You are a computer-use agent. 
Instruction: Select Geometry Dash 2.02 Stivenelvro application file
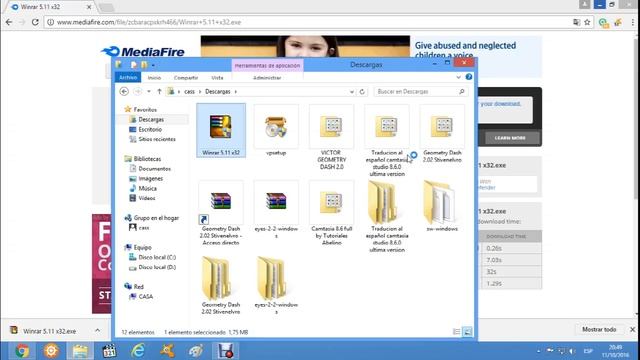point(442,134)
